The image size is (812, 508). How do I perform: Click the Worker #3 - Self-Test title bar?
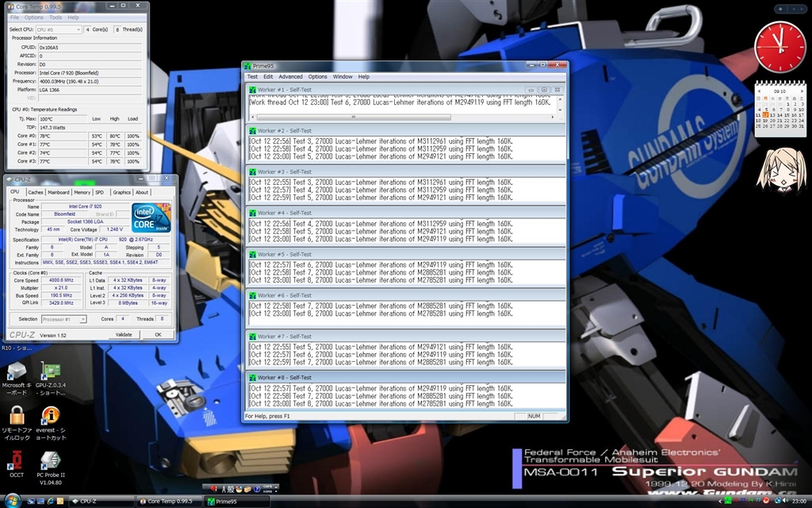click(405, 171)
